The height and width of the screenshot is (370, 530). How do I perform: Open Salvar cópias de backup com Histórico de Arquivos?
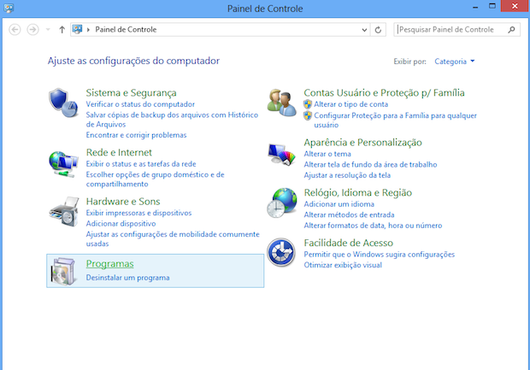point(172,120)
